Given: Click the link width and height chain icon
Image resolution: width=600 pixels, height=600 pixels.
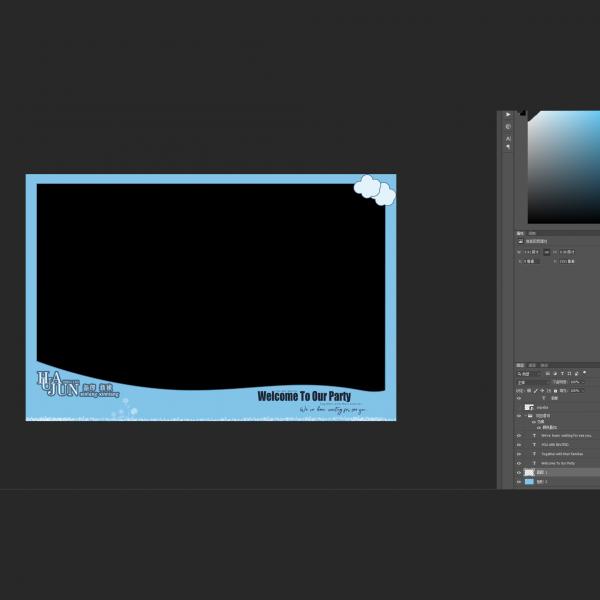Looking at the screenshot, I should click(x=546, y=252).
